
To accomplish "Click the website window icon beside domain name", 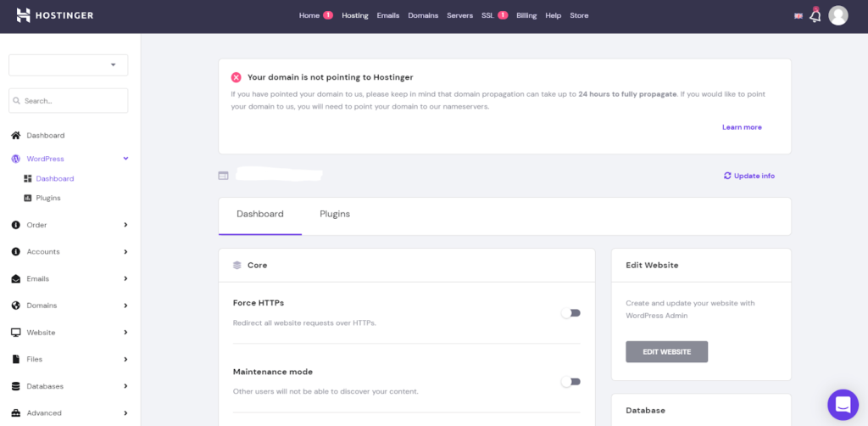I will (x=223, y=176).
